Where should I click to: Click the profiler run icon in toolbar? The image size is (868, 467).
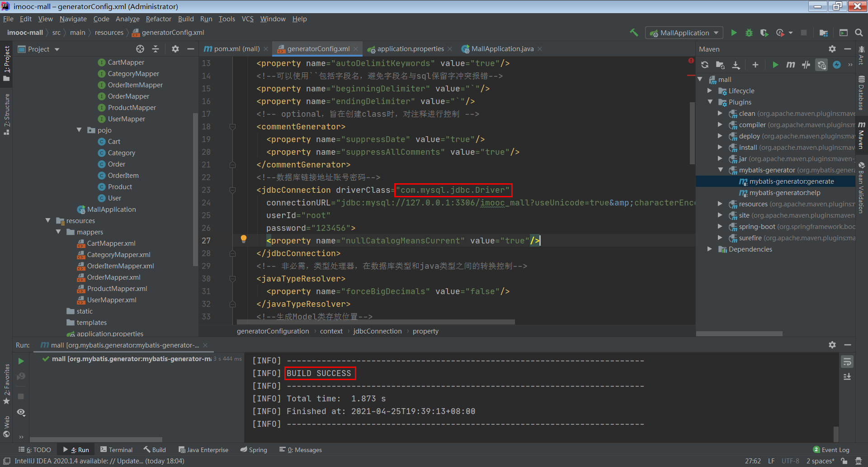[x=780, y=33]
